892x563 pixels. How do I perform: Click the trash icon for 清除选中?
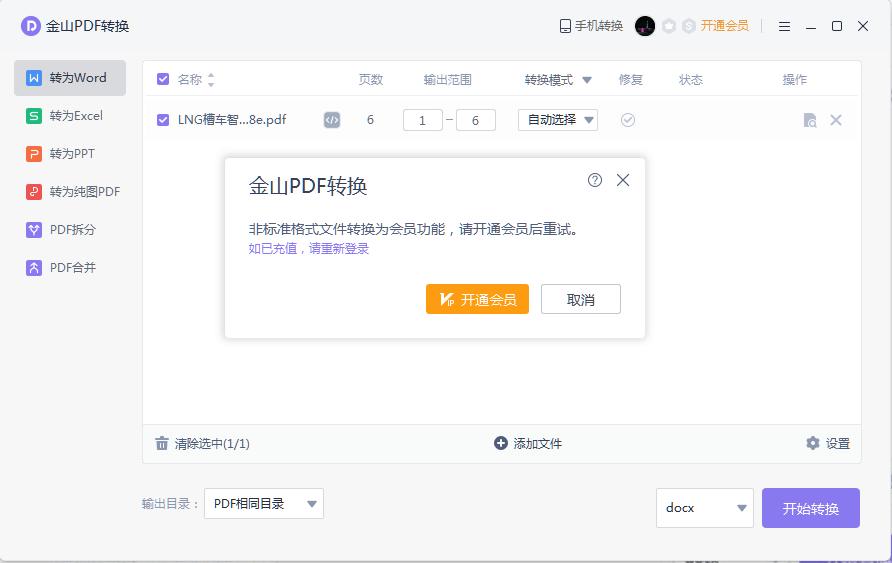click(x=162, y=444)
